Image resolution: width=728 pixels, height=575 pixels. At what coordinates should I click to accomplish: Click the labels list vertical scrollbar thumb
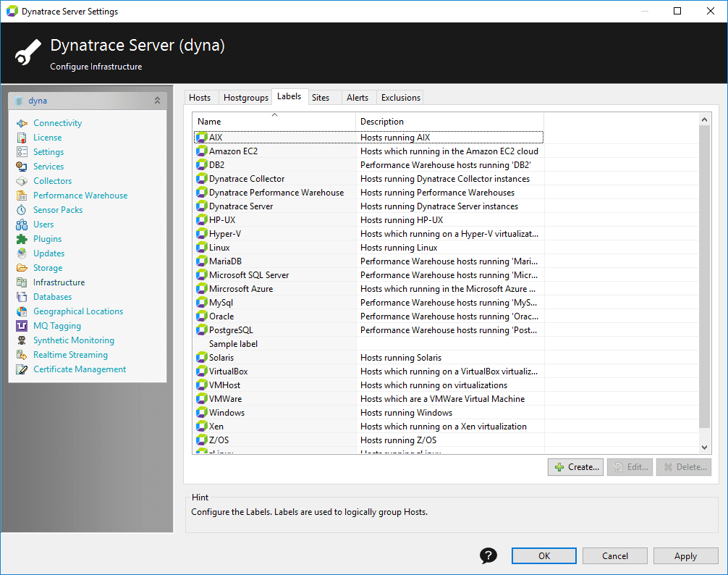(x=704, y=277)
